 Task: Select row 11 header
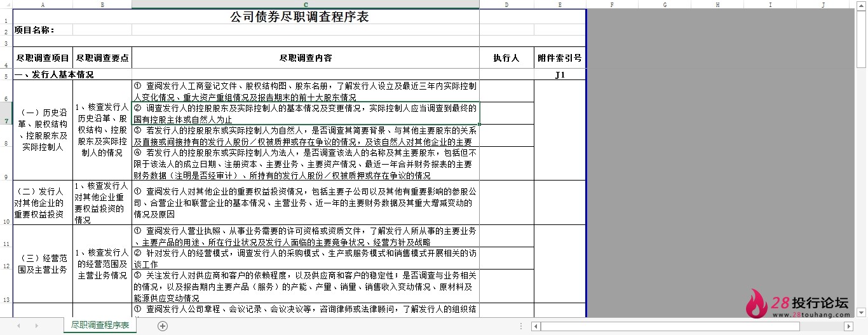(x=6, y=235)
